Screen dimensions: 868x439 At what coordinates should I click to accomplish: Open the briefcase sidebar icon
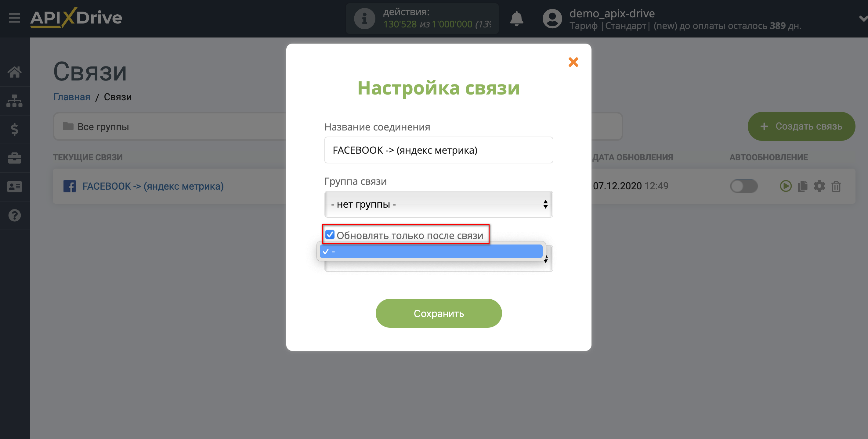14,158
